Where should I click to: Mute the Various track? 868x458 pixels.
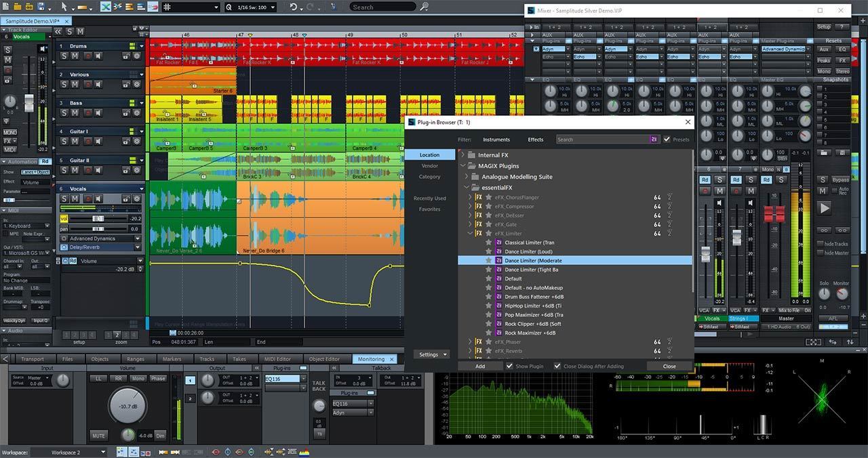point(75,84)
